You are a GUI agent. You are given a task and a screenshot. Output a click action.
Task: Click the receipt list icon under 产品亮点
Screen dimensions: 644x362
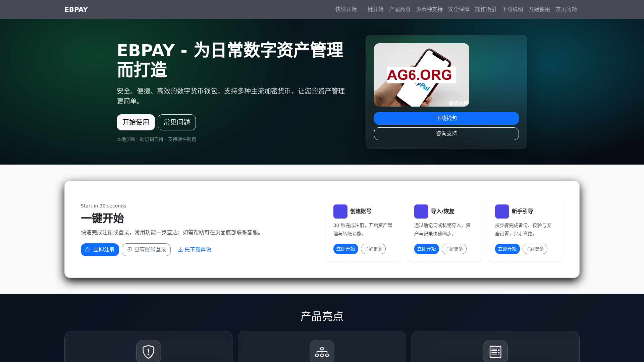495,352
